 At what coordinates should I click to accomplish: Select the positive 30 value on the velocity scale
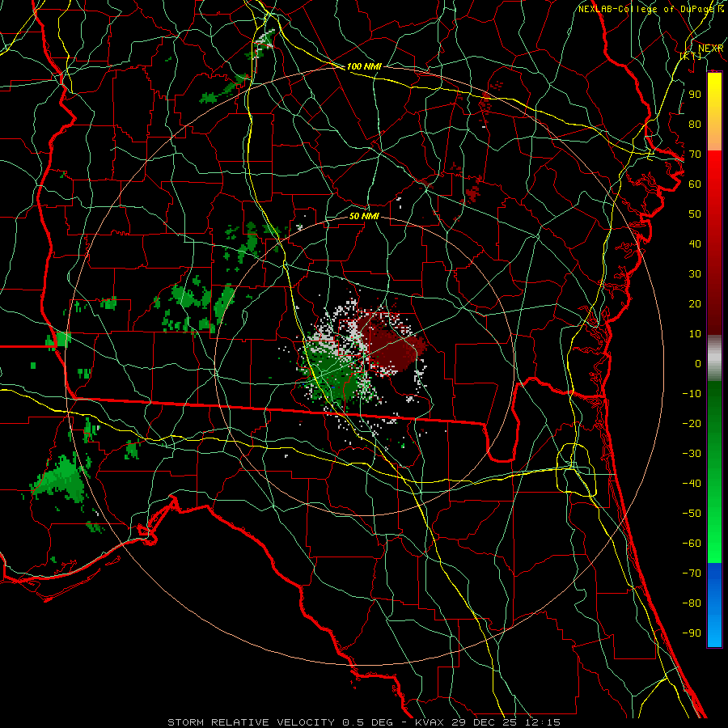point(695,274)
